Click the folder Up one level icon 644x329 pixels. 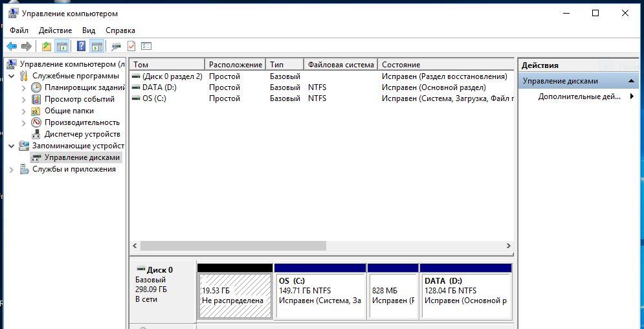point(47,47)
